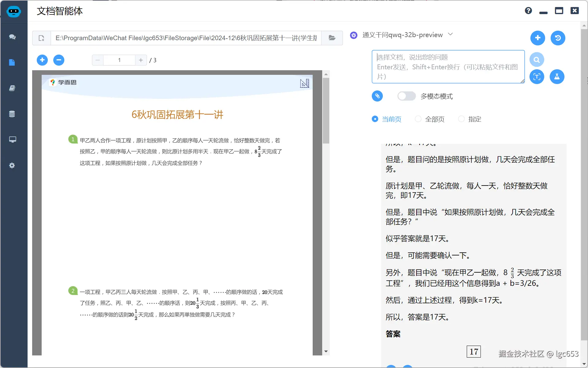Click the document viewer vertical scrollbar thumb
This screenshot has width=588, height=368.
[x=326, y=110]
